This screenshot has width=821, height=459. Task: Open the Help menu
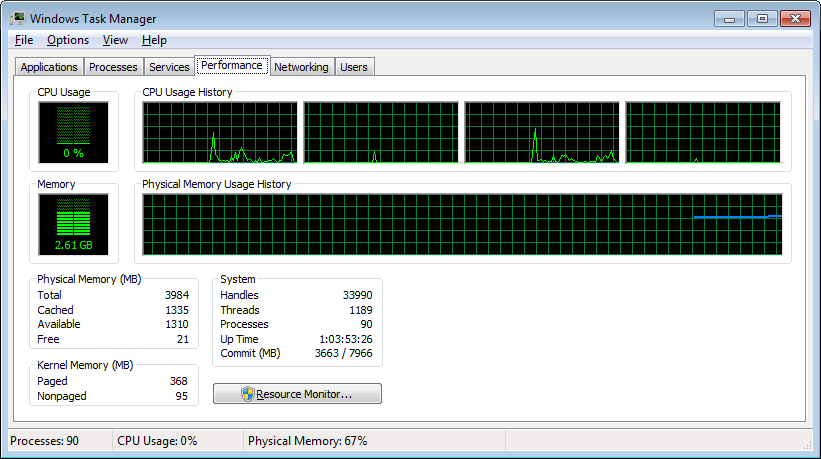pyautogui.click(x=154, y=40)
